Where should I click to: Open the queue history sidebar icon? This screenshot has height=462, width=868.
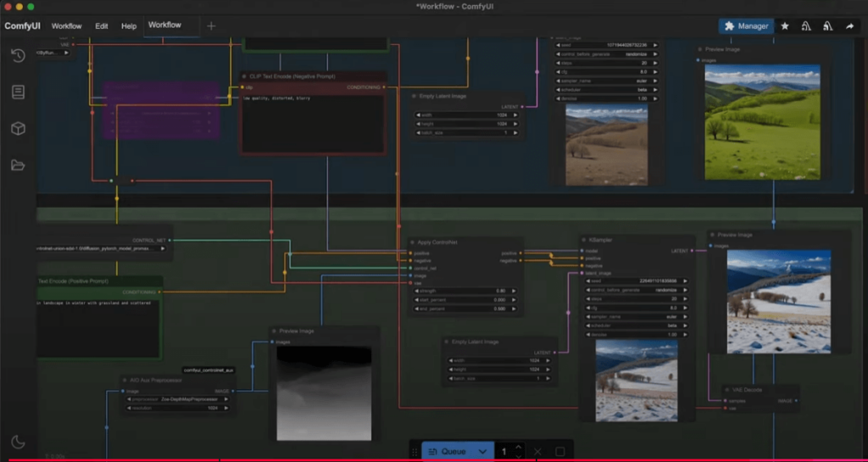pyautogui.click(x=18, y=56)
